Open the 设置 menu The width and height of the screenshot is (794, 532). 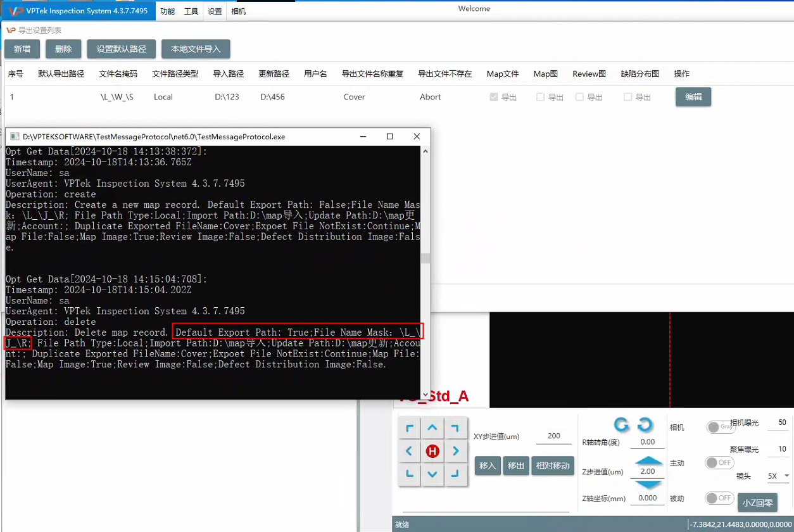[215, 11]
